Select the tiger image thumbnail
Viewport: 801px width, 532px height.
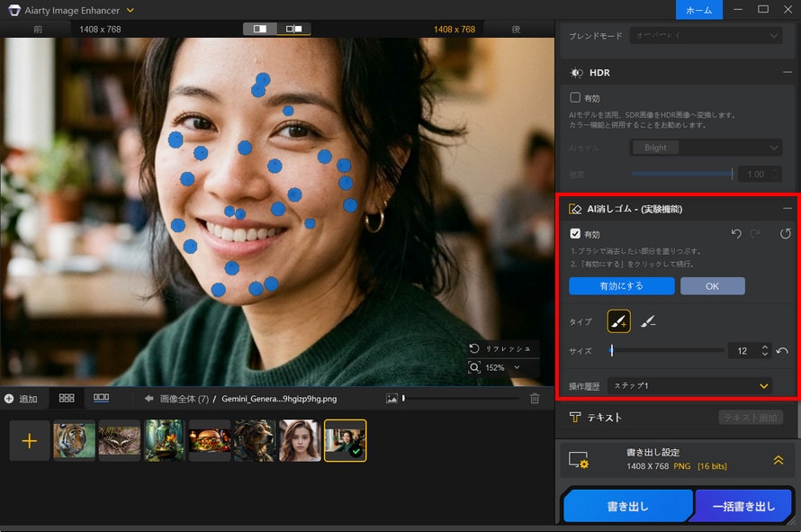(x=75, y=440)
